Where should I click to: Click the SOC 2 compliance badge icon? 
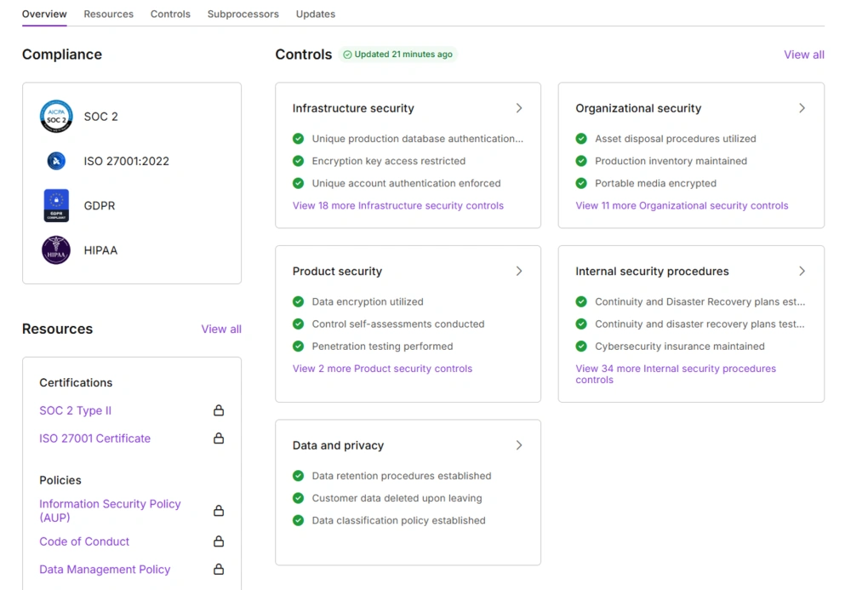coord(56,116)
